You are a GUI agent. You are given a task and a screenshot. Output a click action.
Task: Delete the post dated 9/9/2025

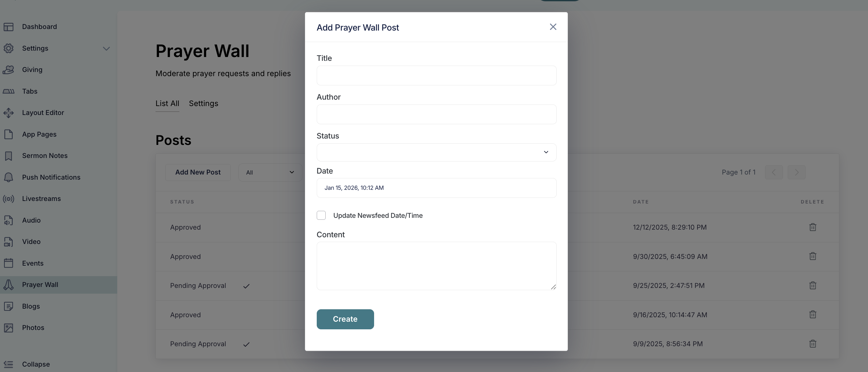(813, 344)
